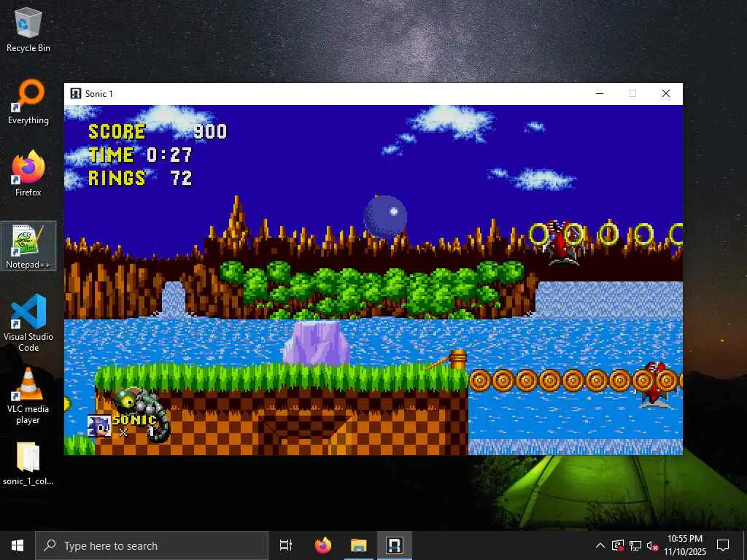Select the Everything search desktop shortcut
This screenshot has height=560, width=747.
[28, 102]
